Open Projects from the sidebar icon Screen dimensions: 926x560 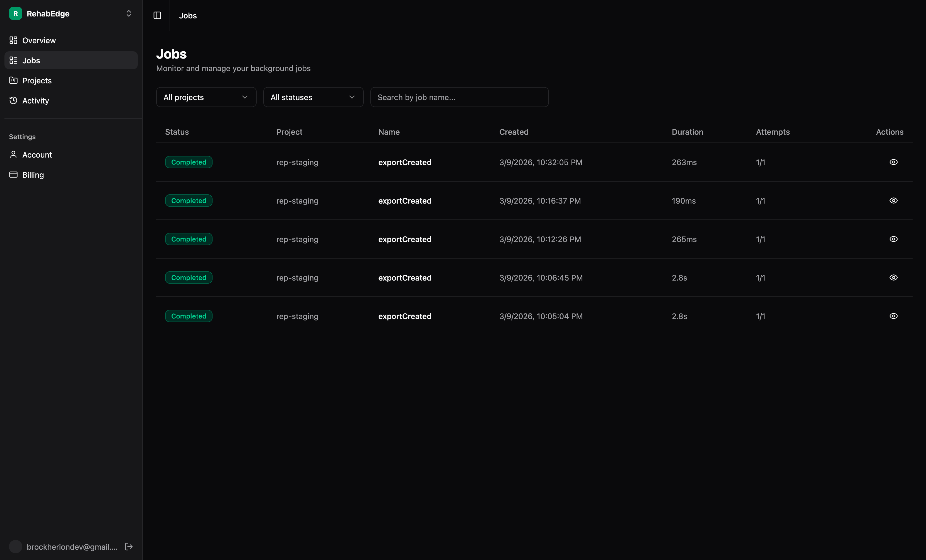tap(13, 80)
